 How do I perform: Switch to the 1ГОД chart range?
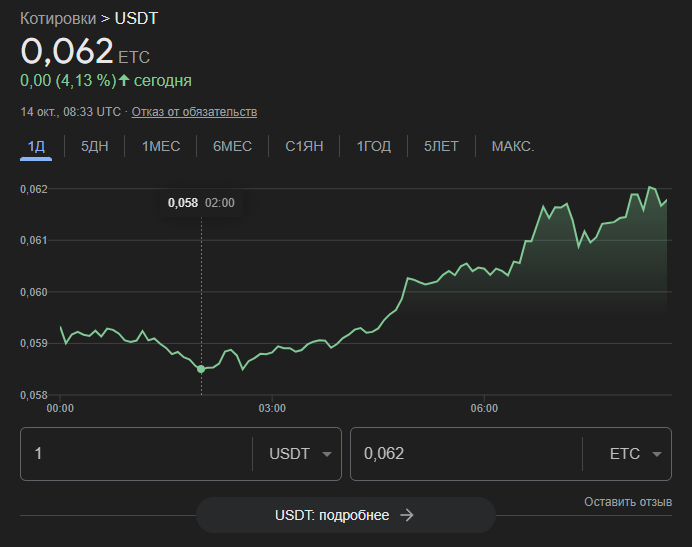(374, 146)
